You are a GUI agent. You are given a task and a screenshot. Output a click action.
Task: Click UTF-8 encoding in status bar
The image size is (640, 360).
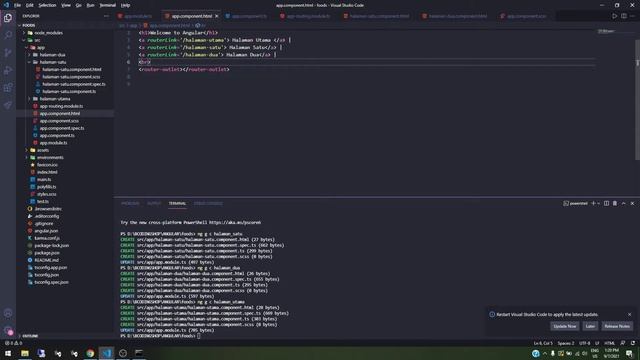[584, 343]
